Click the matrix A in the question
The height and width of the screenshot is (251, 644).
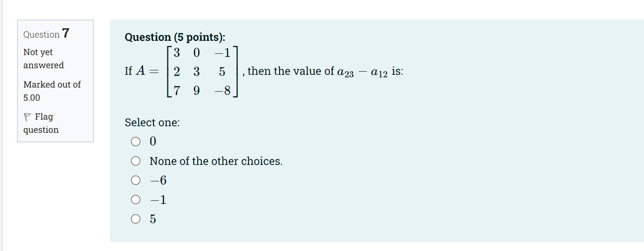coord(202,72)
